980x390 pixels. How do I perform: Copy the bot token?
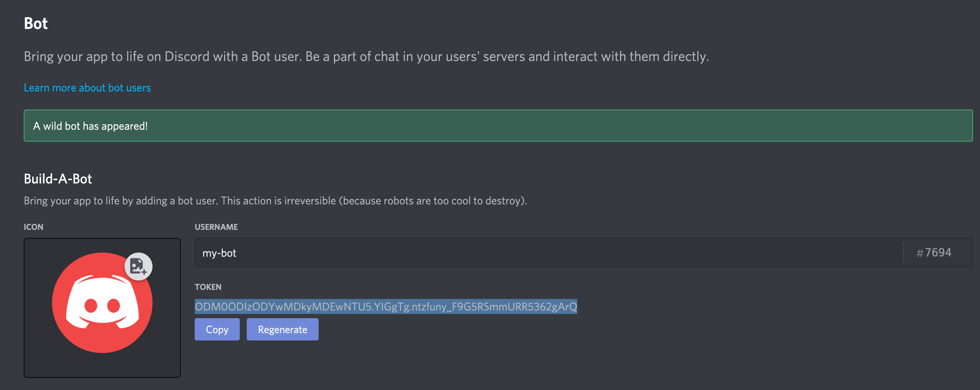(217, 329)
